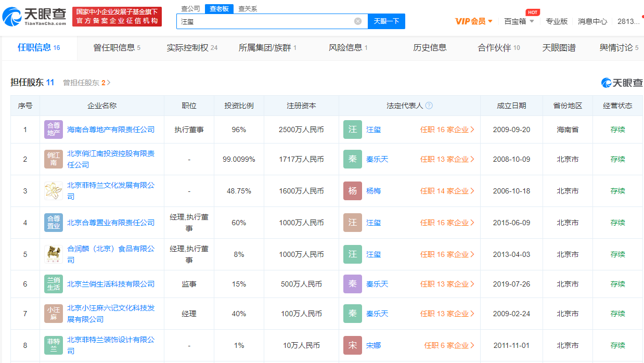
Task: Open the 舆情讨论 tab
Action: pyautogui.click(x=619, y=48)
